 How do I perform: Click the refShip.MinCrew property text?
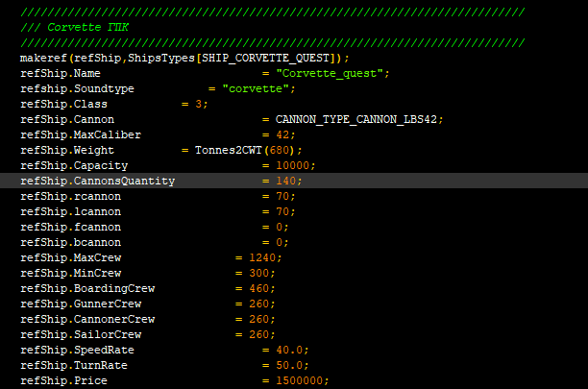[70, 273]
